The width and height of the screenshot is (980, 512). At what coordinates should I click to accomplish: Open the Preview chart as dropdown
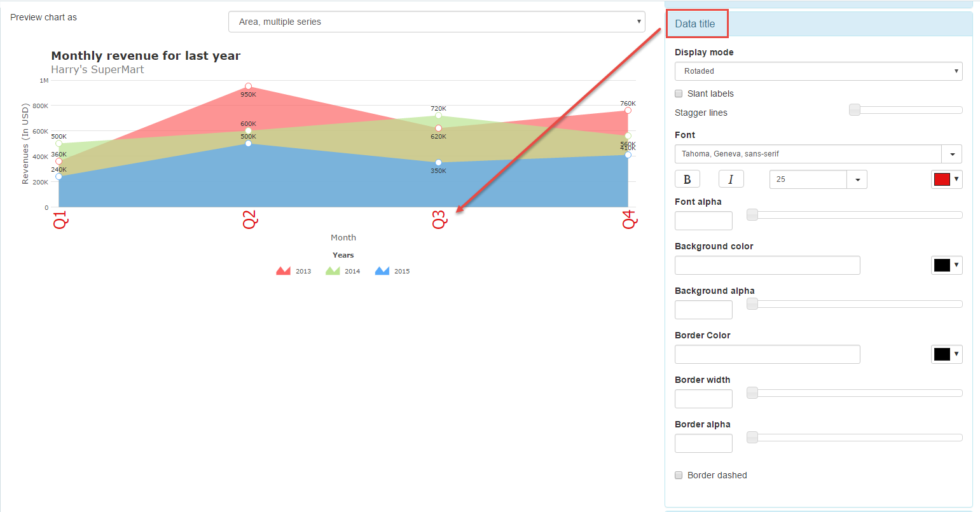436,22
